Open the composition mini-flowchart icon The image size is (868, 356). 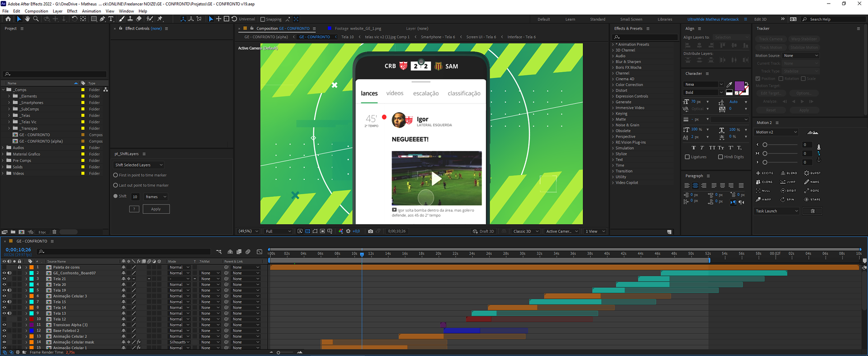pos(219,252)
